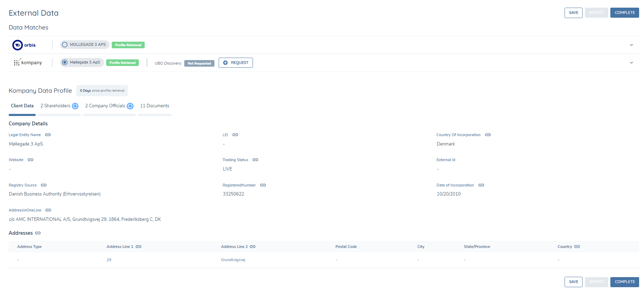Viewport: 644px width, 291px height.
Task: Click the bottom IMPORT button
Action: [596, 282]
